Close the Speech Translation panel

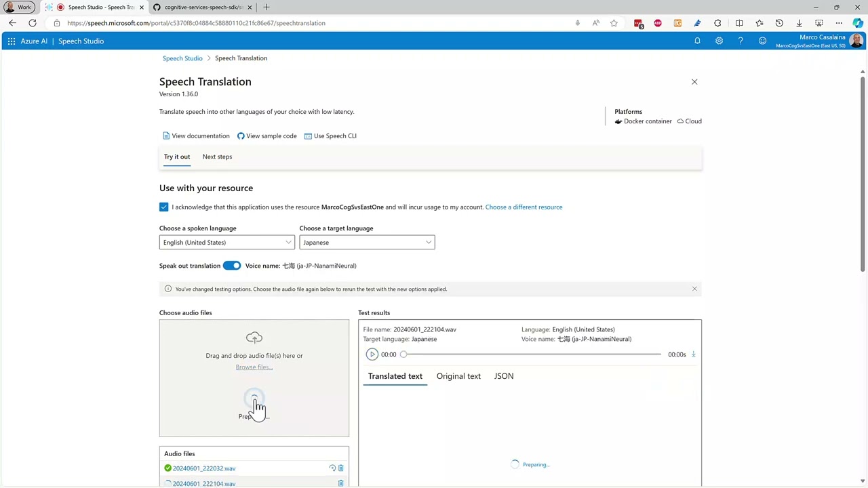tap(694, 82)
